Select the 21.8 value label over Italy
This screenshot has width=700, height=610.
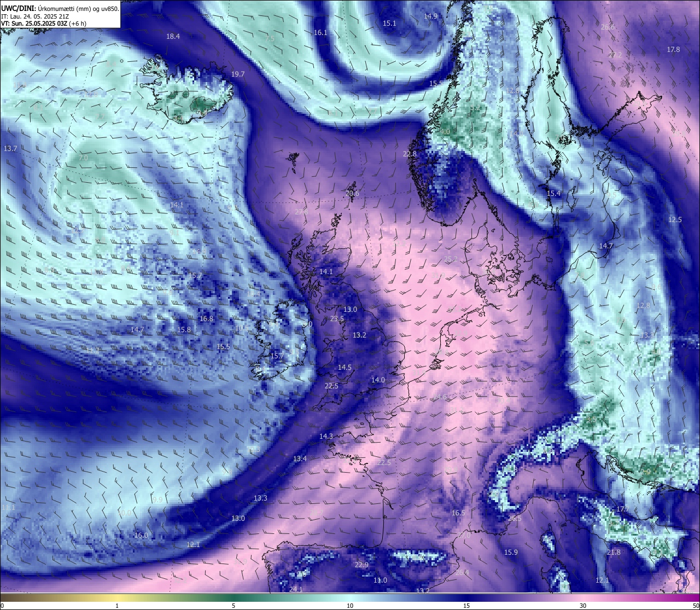[x=614, y=552]
